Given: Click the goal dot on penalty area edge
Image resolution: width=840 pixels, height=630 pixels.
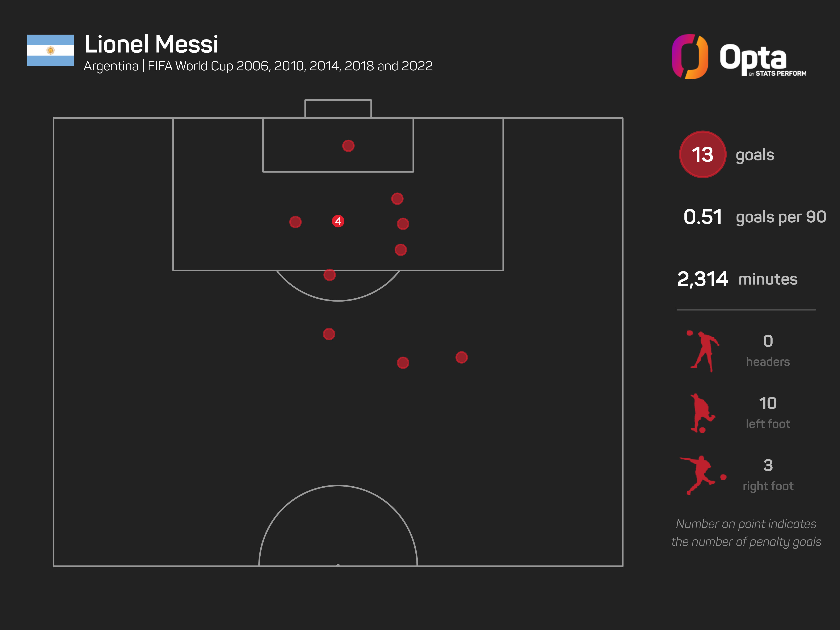Looking at the screenshot, I should (329, 275).
